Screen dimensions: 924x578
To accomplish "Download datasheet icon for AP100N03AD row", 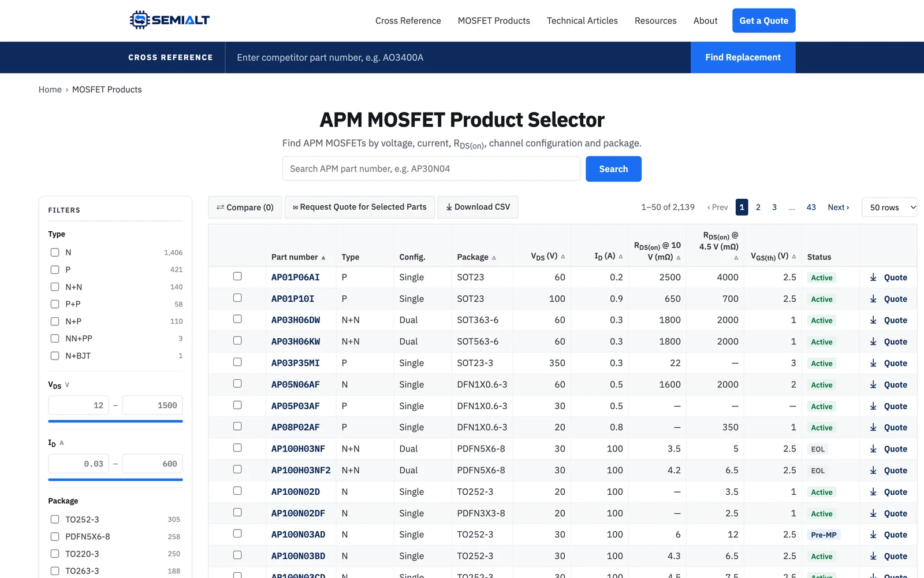I will coord(873,535).
